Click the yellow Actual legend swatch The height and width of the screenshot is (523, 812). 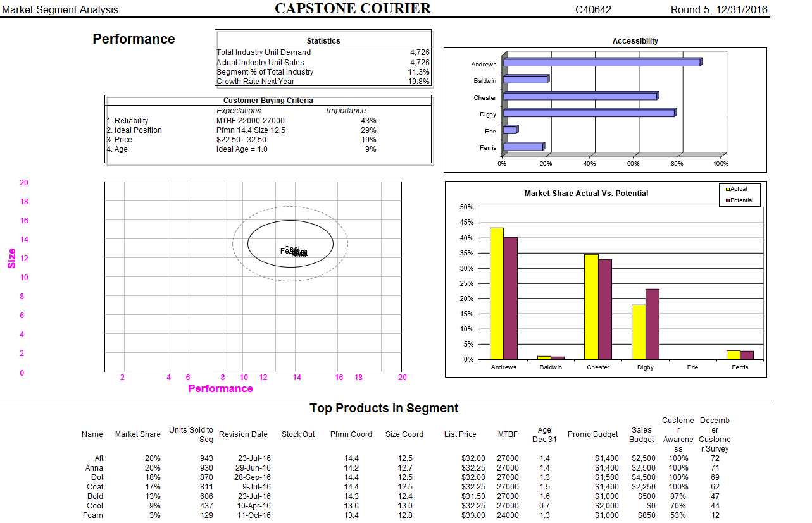pos(727,189)
